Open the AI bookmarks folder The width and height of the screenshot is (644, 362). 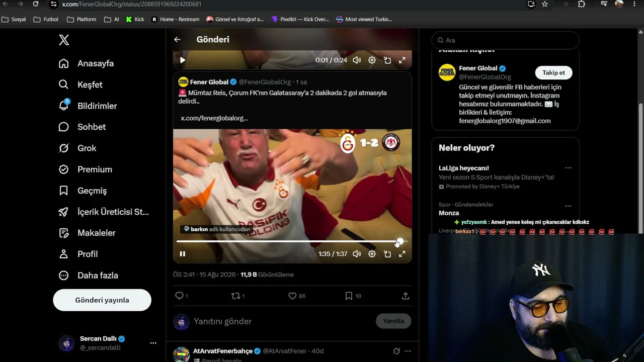(112, 19)
